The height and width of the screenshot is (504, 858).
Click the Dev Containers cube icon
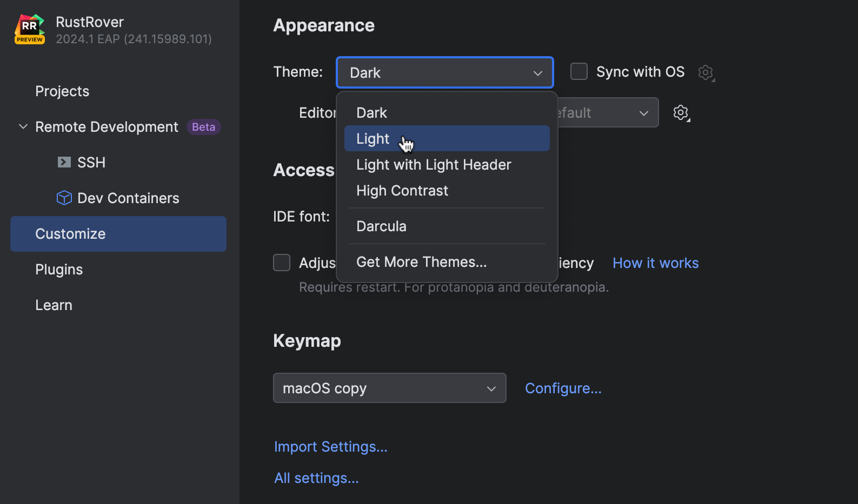coord(64,198)
